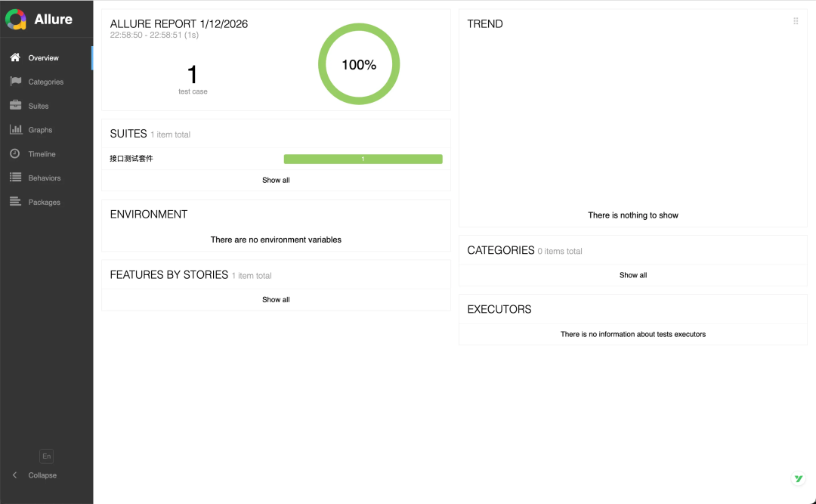Click the Executors widget heading
The height and width of the screenshot is (504, 816).
499,309
